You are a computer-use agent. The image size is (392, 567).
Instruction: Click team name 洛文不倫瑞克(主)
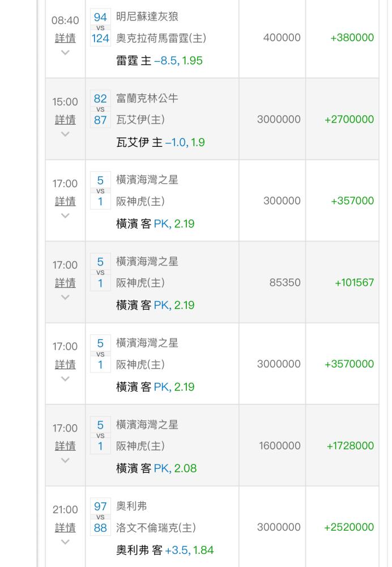pyautogui.click(x=156, y=528)
